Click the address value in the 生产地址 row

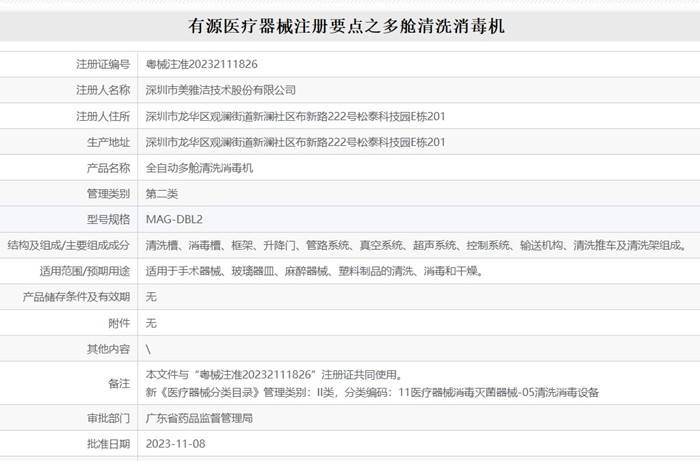point(295,142)
